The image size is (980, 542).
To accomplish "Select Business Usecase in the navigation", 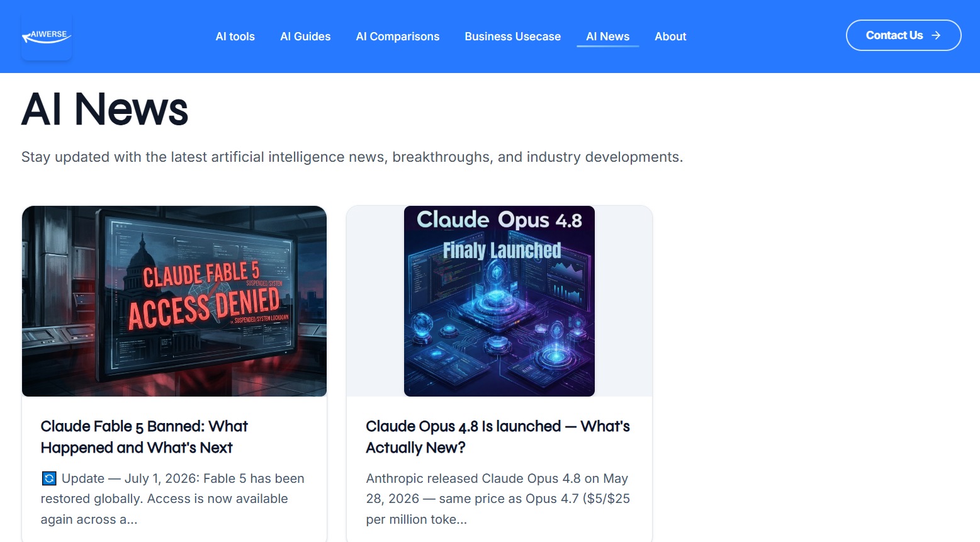I will [x=512, y=37].
